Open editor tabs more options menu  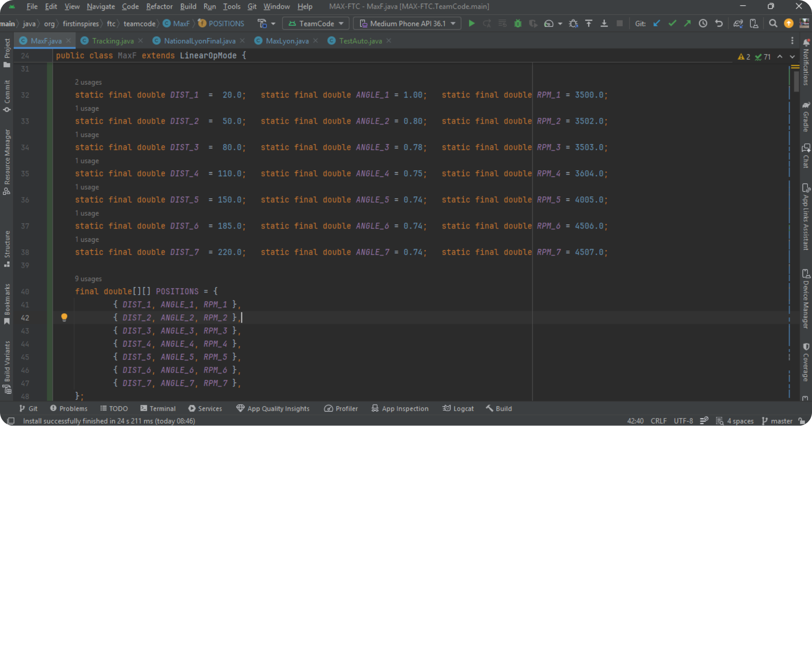(792, 41)
